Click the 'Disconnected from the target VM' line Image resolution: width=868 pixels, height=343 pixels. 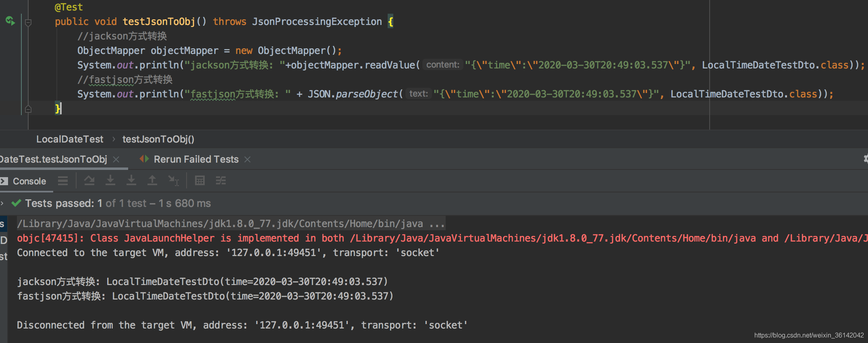click(x=242, y=325)
